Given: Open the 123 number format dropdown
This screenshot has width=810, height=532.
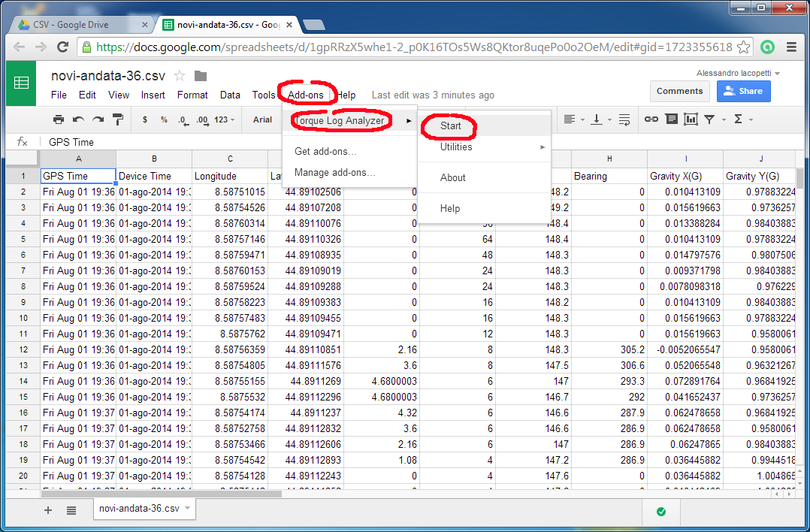Looking at the screenshot, I should coord(224,119).
